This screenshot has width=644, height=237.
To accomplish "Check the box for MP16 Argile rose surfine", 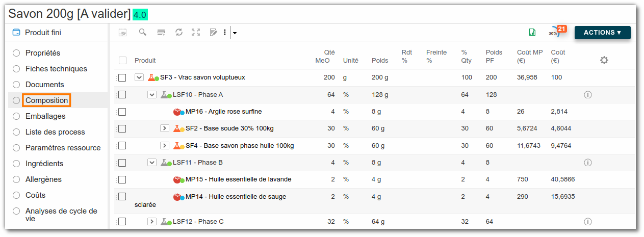I will (122, 112).
